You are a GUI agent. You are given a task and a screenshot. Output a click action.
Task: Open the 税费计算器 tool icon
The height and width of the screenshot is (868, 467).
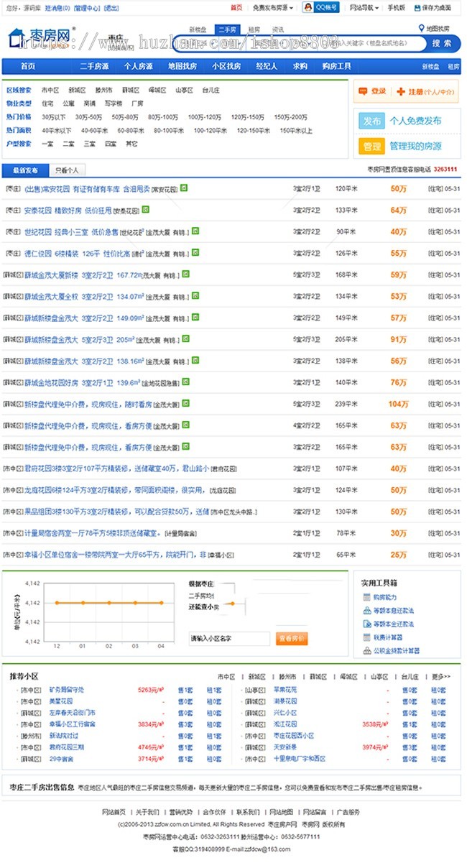point(366,637)
